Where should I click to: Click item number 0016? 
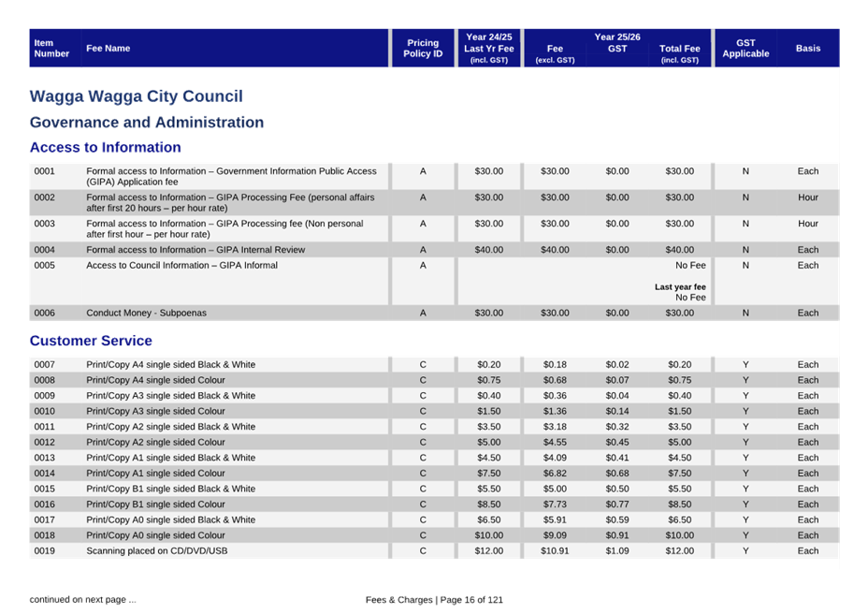(x=44, y=504)
